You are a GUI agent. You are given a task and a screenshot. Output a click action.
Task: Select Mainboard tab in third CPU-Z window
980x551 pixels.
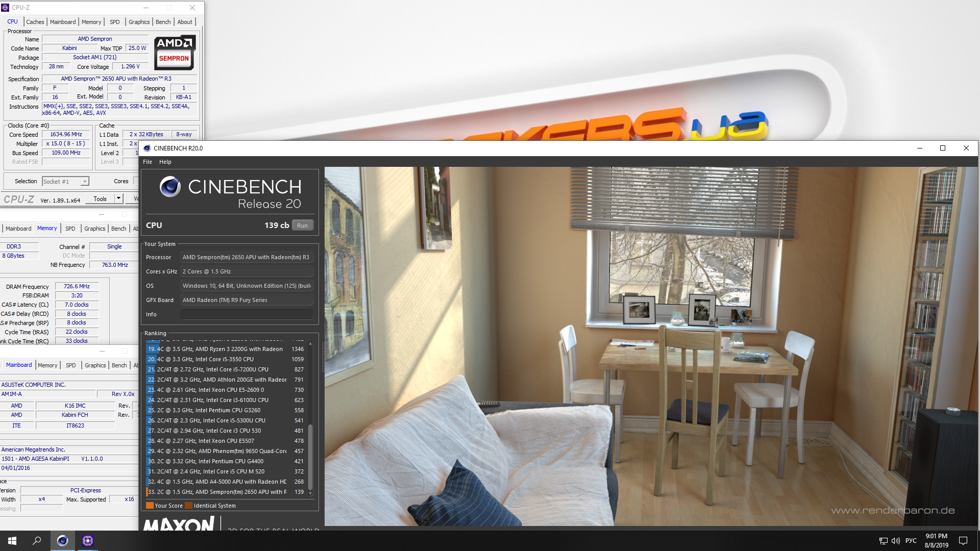(x=19, y=365)
